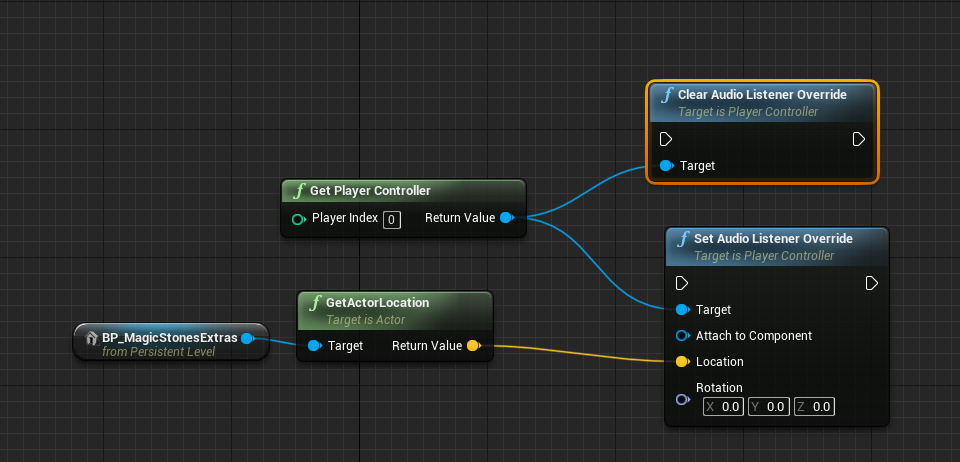Select Set Audio Listener Override node title

tap(773, 239)
